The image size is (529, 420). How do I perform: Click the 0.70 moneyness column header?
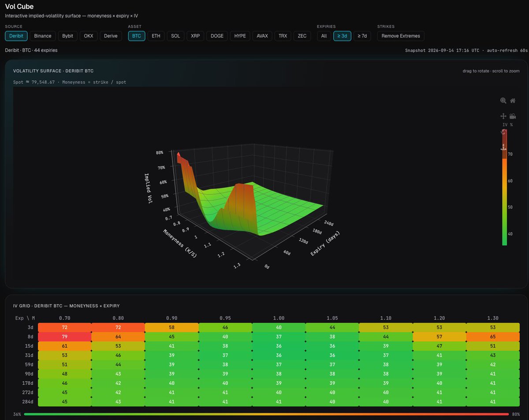(x=65, y=317)
